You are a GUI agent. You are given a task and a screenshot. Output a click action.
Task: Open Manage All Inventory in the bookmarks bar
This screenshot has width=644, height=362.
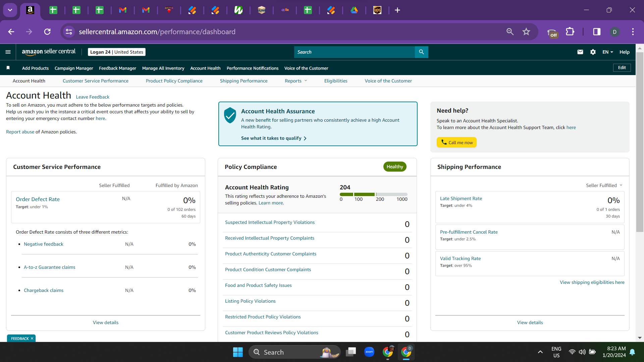click(163, 68)
